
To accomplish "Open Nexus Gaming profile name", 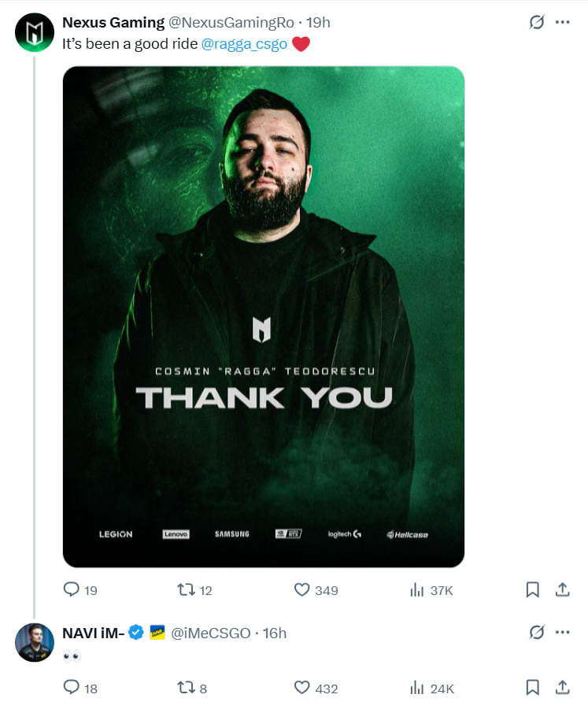I will 113,22.
